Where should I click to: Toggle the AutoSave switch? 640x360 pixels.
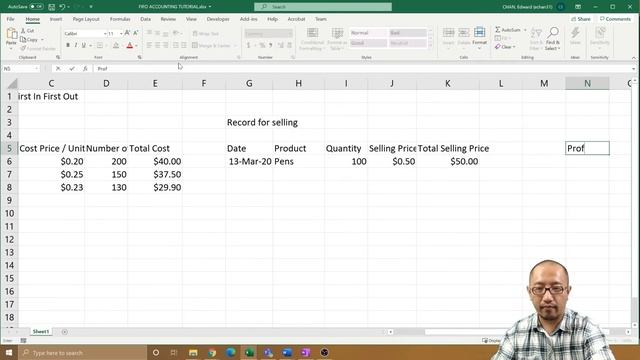click(x=36, y=7)
